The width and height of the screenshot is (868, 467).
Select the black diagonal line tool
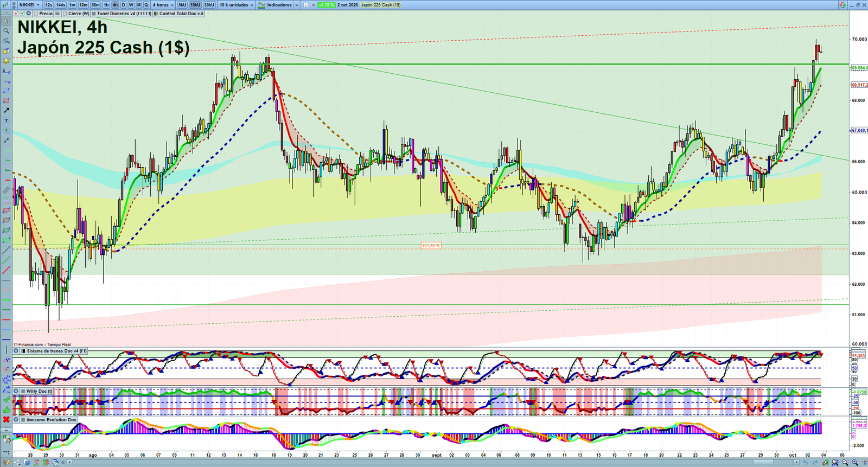click(x=6, y=250)
